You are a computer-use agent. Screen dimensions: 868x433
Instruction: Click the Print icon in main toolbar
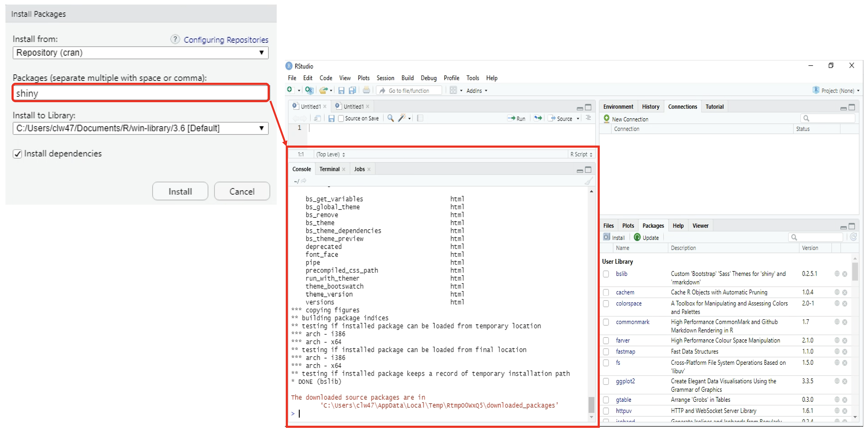(366, 90)
